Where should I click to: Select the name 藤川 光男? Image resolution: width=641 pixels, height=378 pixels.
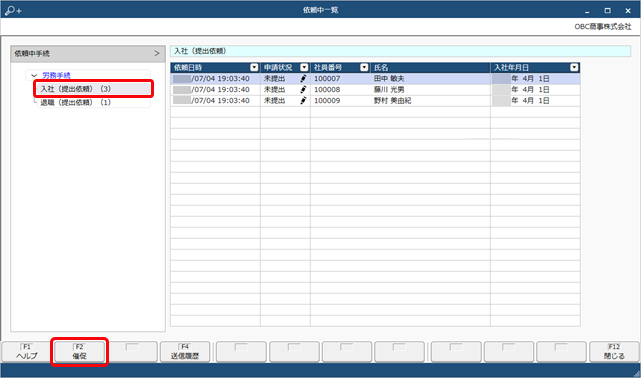coord(389,89)
